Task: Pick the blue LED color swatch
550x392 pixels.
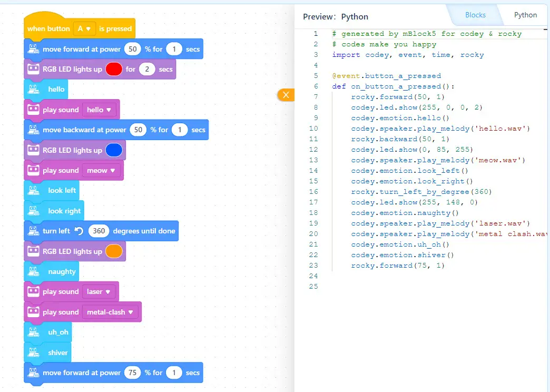Action: click(x=114, y=150)
